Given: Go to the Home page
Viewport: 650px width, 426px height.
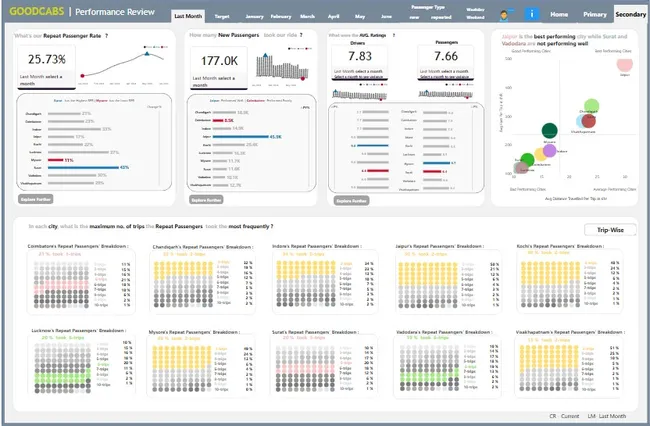Looking at the screenshot, I should (x=561, y=15).
